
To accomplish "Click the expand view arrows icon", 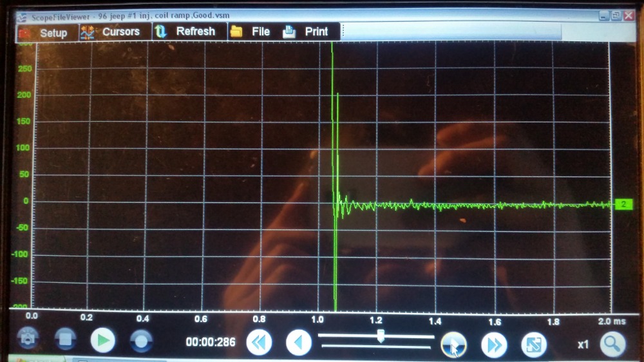I will [x=533, y=344].
